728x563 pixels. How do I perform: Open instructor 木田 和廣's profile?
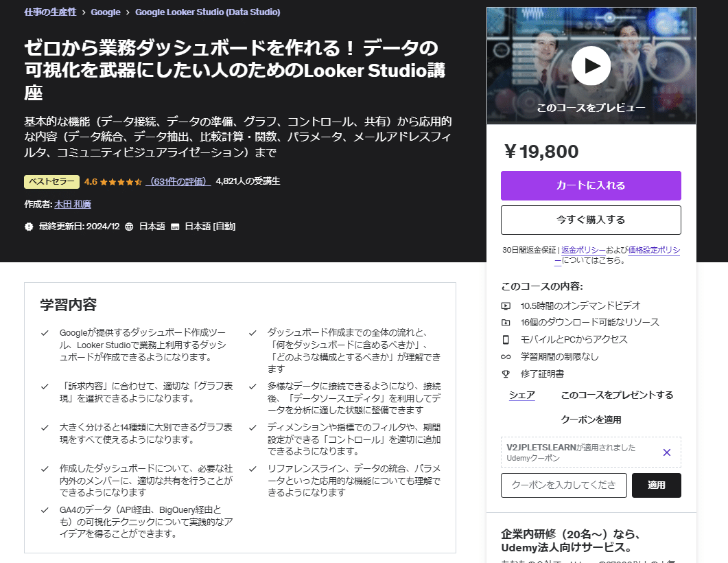tap(72, 204)
